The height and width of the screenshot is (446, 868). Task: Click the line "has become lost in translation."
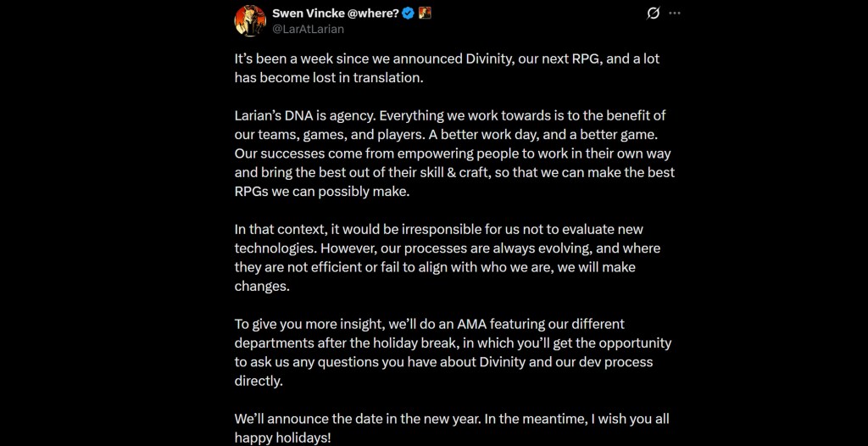328,77
